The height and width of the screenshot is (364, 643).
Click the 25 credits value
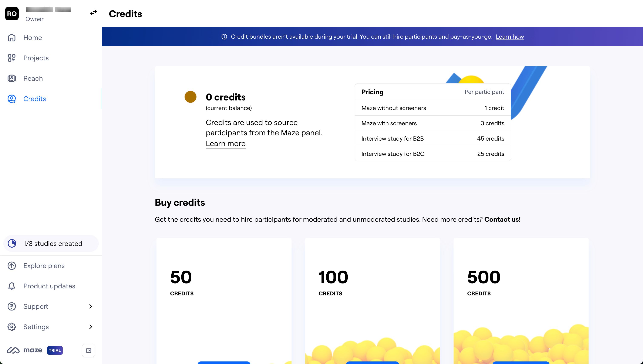point(491,154)
